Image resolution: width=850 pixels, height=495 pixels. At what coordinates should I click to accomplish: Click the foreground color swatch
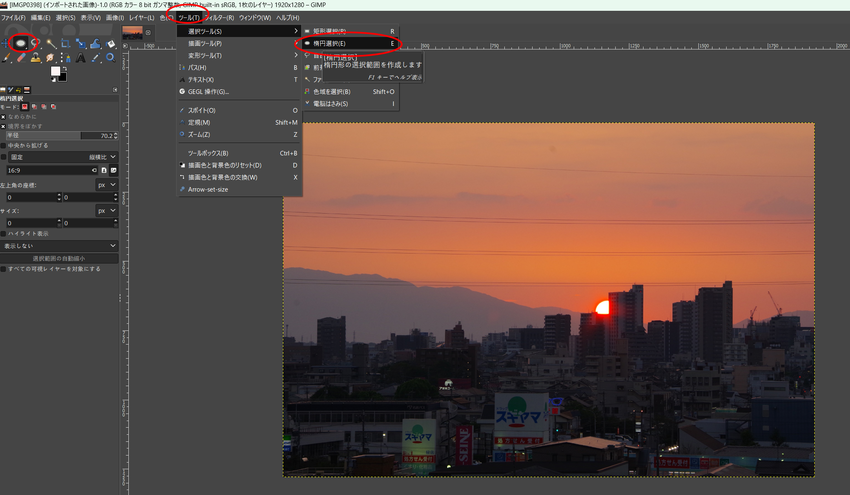55,71
